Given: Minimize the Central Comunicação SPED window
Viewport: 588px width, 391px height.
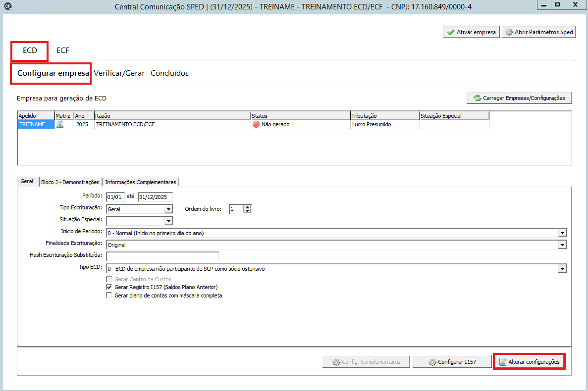Looking at the screenshot, I should coord(544,5).
